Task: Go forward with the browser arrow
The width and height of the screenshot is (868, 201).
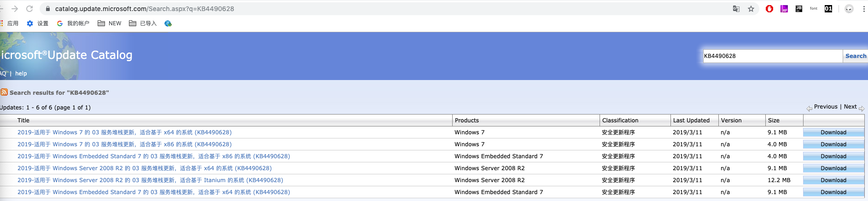Action: coord(15,9)
